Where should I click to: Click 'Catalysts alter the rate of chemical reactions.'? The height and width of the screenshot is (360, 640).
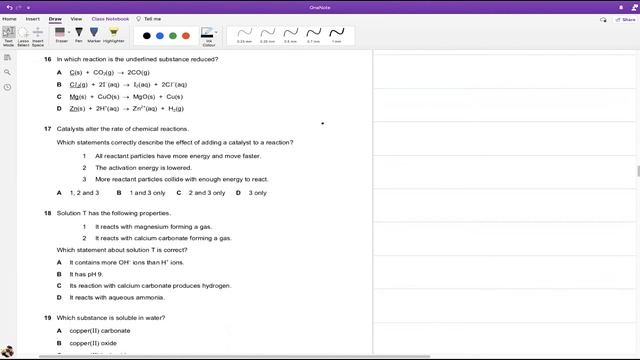click(122, 129)
